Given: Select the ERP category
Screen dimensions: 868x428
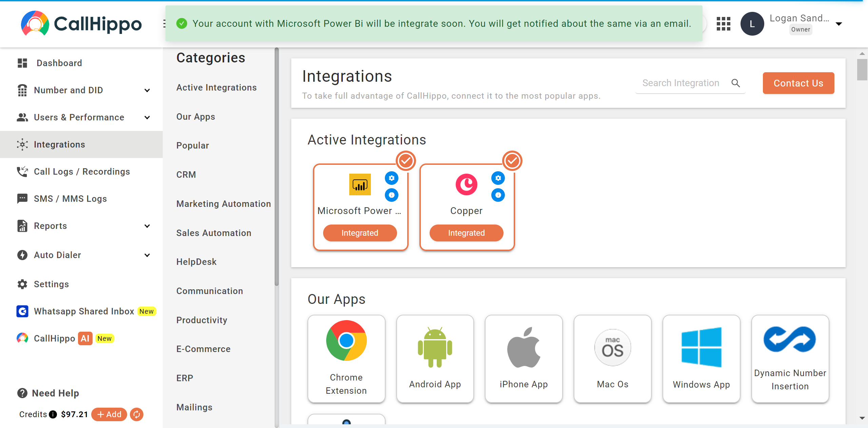Looking at the screenshot, I should [x=185, y=378].
